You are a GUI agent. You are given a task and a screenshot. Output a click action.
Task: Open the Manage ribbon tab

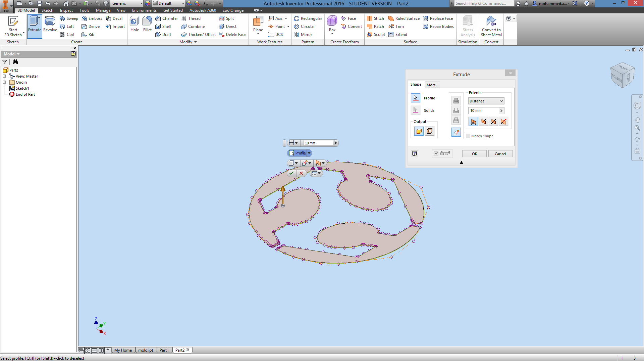(x=103, y=10)
